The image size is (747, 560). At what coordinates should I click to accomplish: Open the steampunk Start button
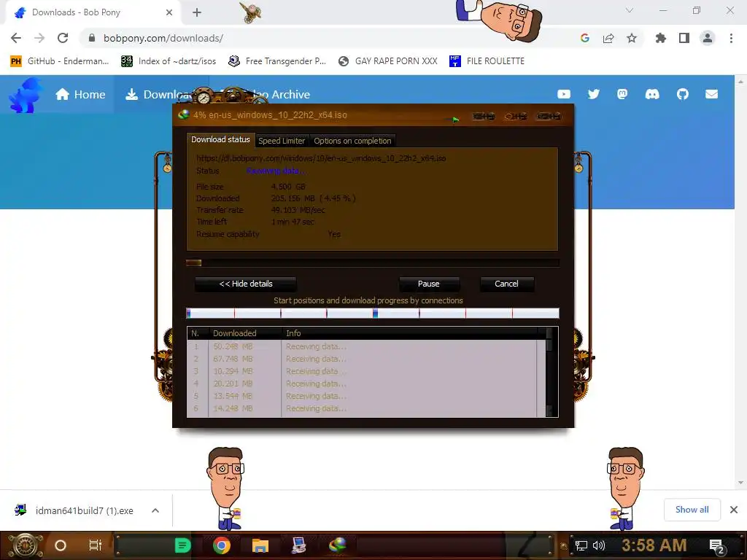25,545
